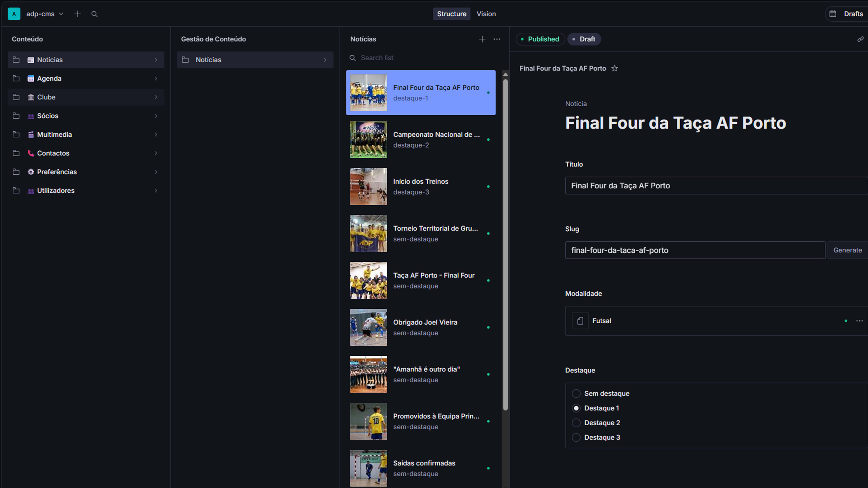Select Destaque 2 radio option
Image resolution: width=868 pixels, height=488 pixels.
click(x=576, y=423)
